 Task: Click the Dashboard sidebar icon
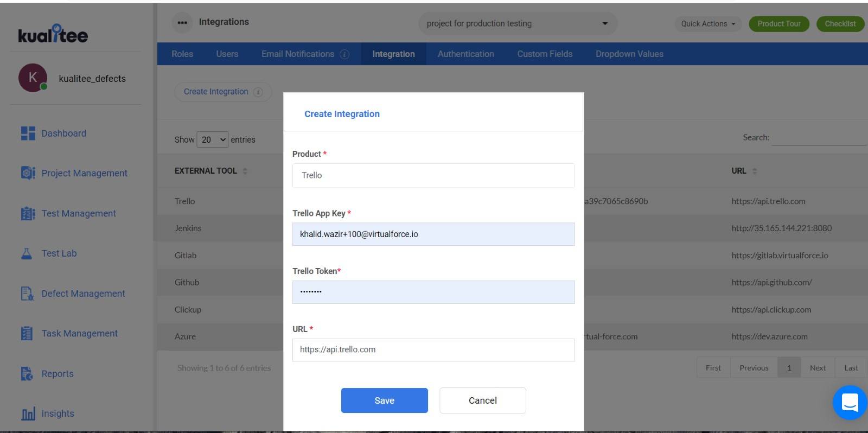28,133
